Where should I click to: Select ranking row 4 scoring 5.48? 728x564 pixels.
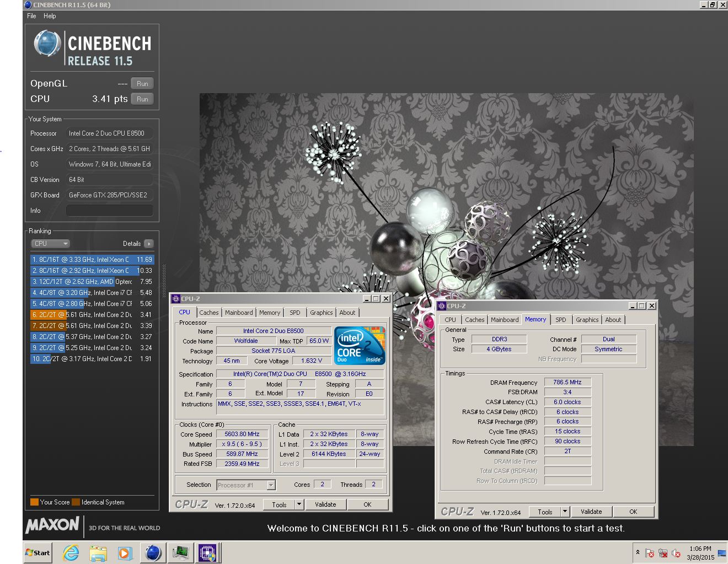click(92, 293)
